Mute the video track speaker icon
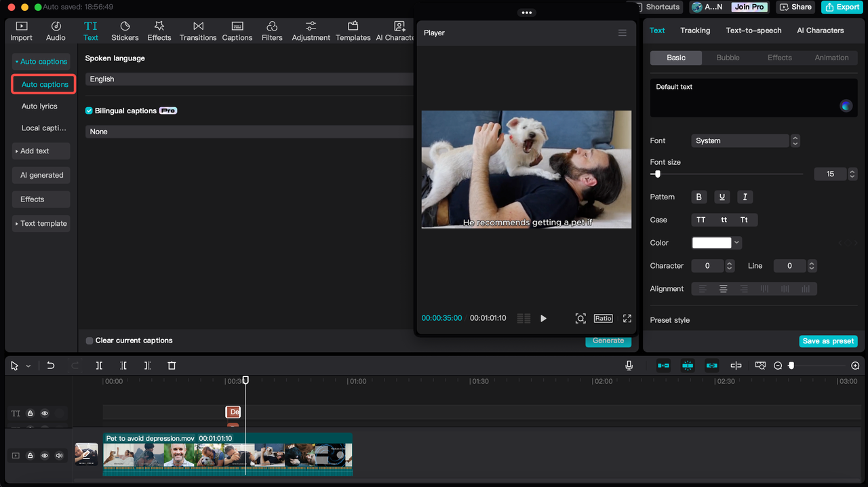 (59, 456)
